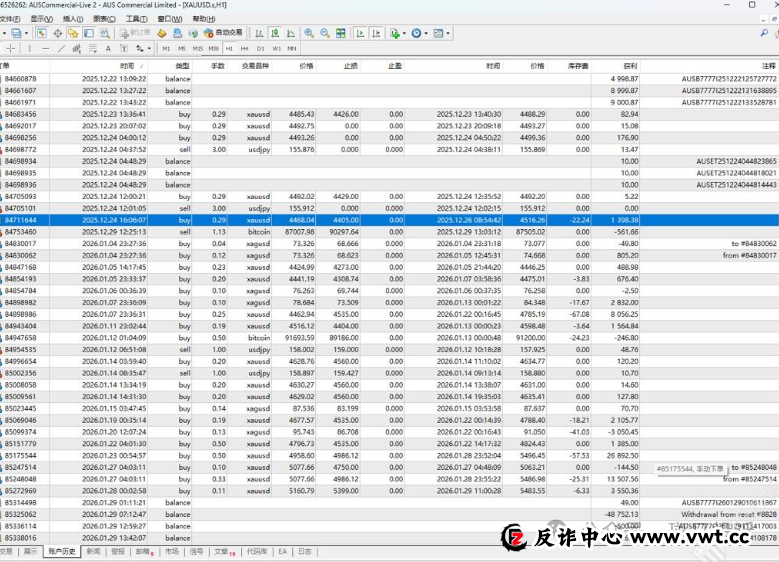Switch chart to H4 timeframe
Viewport: 779px width, 562px height.
point(244,48)
